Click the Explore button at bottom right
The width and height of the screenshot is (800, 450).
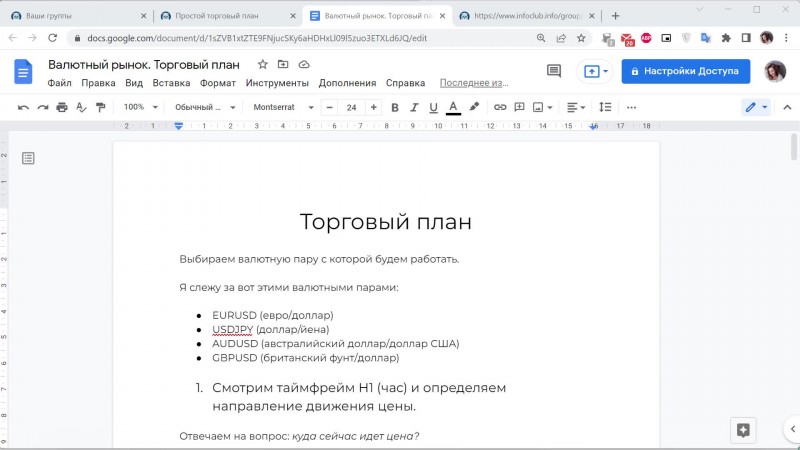point(743,430)
